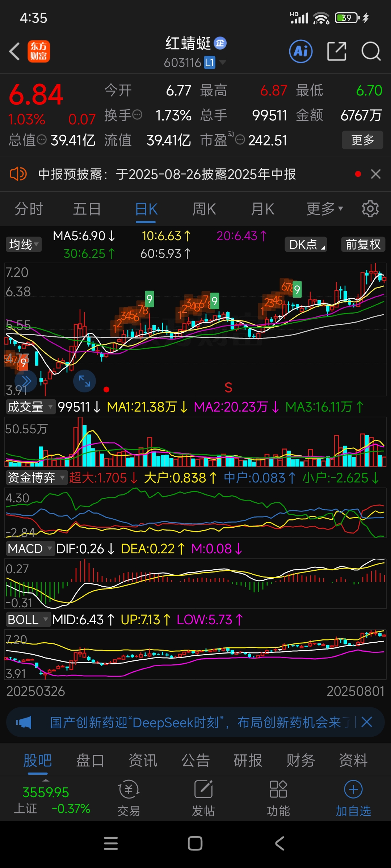
Task: Close the 中报预披露 notice
Action: (x=376, y=174)
